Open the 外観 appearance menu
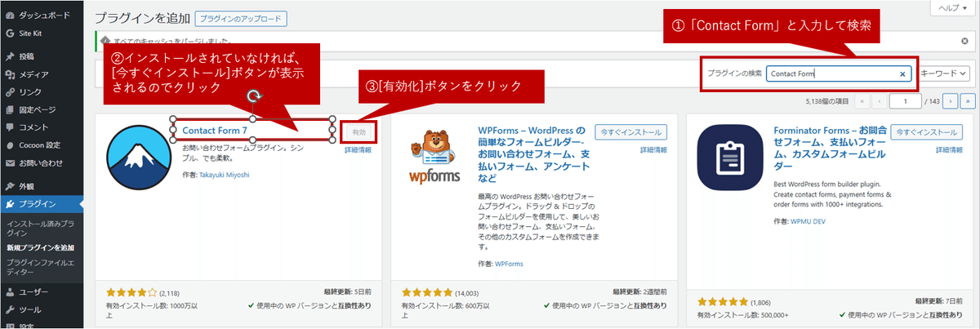 (x=27, y=186)
